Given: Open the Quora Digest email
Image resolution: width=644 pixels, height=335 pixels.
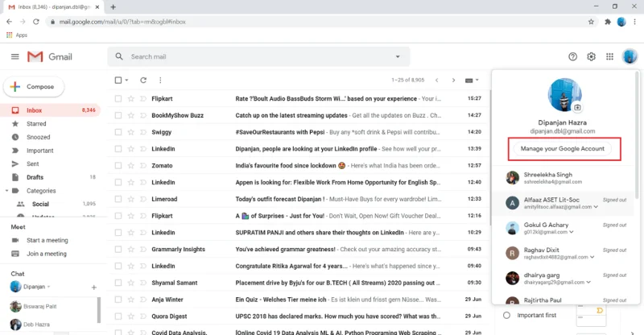Looking at the screenshot, I should 298,316.
